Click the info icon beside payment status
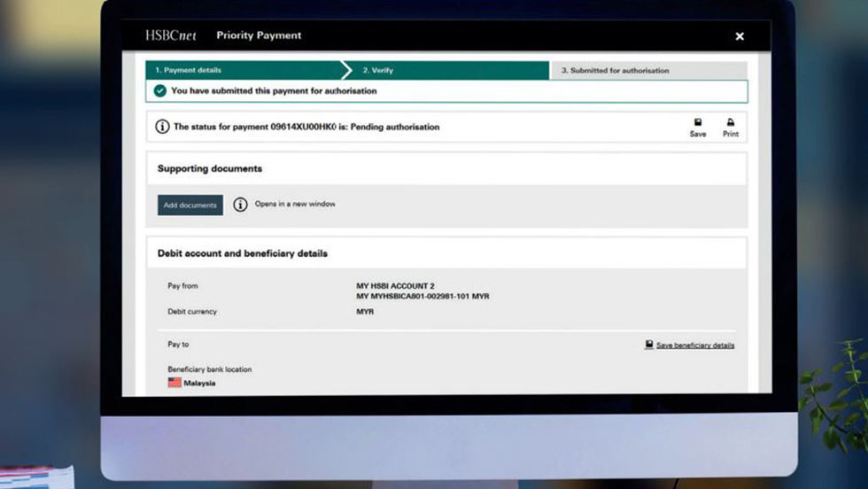This screenshot has width=868, height=489. tap(162, 127)
